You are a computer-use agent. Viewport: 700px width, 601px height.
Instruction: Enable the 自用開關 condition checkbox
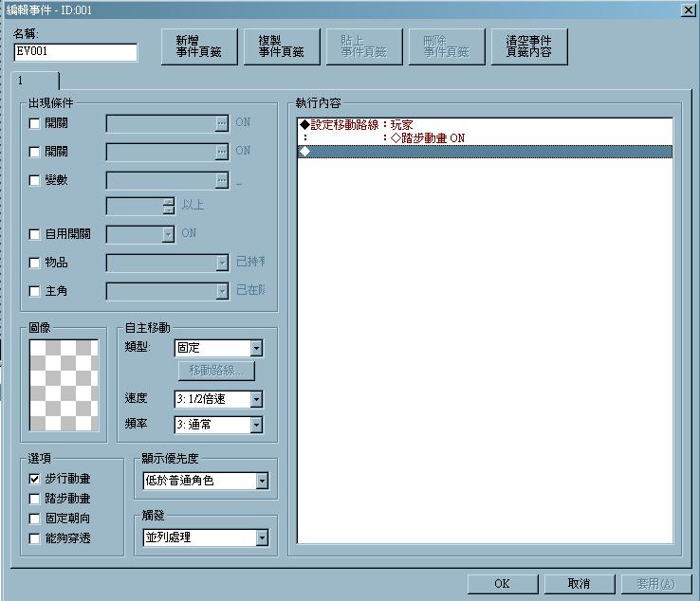34,234
